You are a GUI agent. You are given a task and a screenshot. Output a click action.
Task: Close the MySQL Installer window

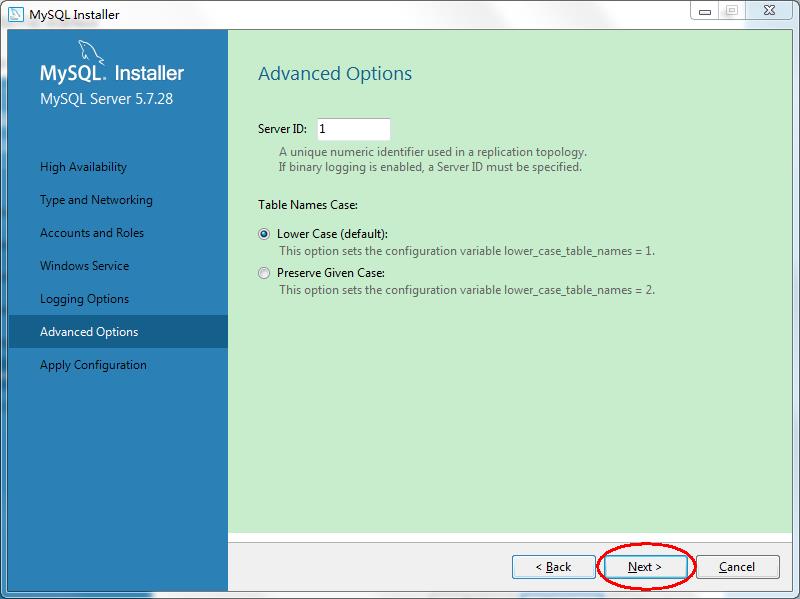point(769,11)
